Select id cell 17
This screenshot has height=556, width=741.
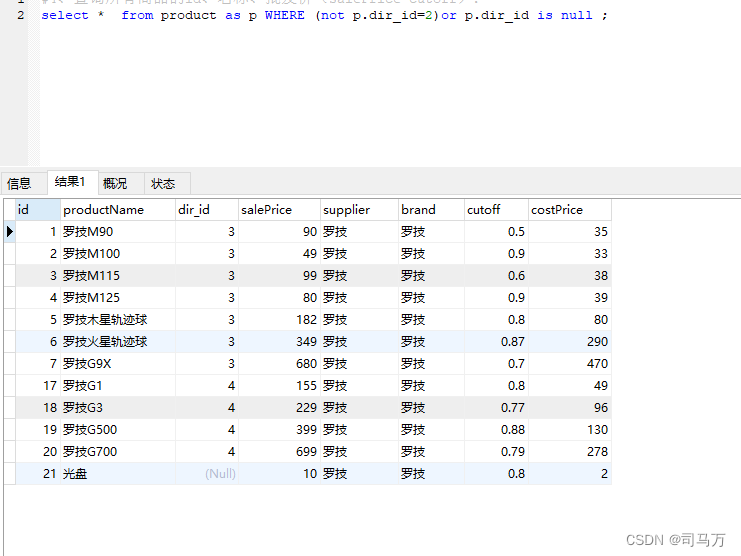[x=38, y=385]
